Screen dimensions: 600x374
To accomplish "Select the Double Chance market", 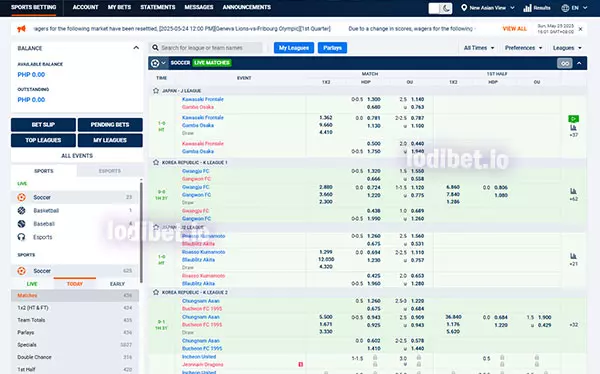I will pos(75,357).
